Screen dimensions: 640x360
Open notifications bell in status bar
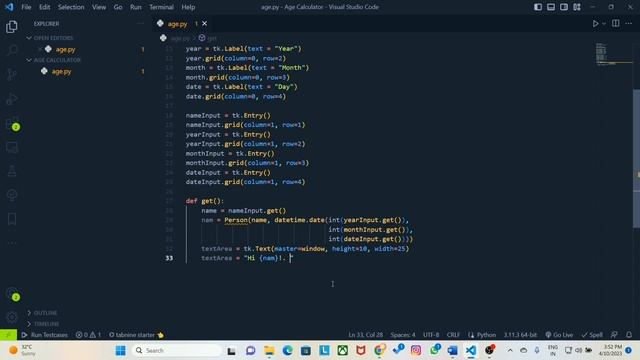pyautogui.click(x=629, y=335)
